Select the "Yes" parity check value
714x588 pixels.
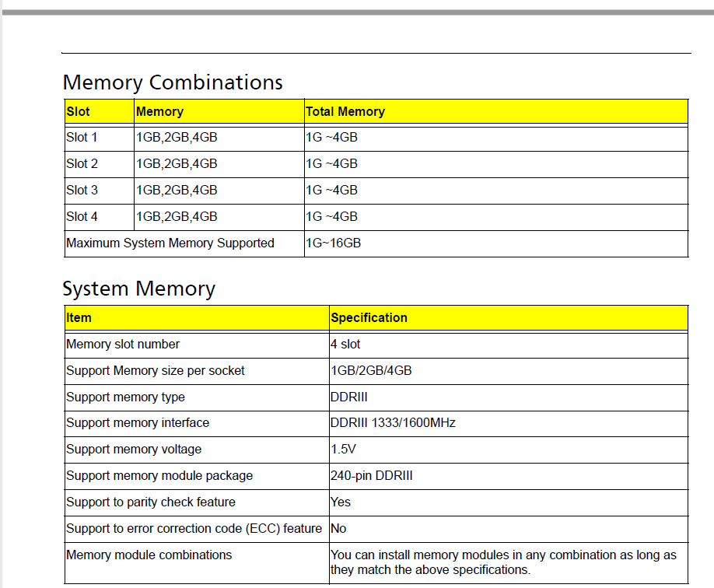(x=341, y=502)
